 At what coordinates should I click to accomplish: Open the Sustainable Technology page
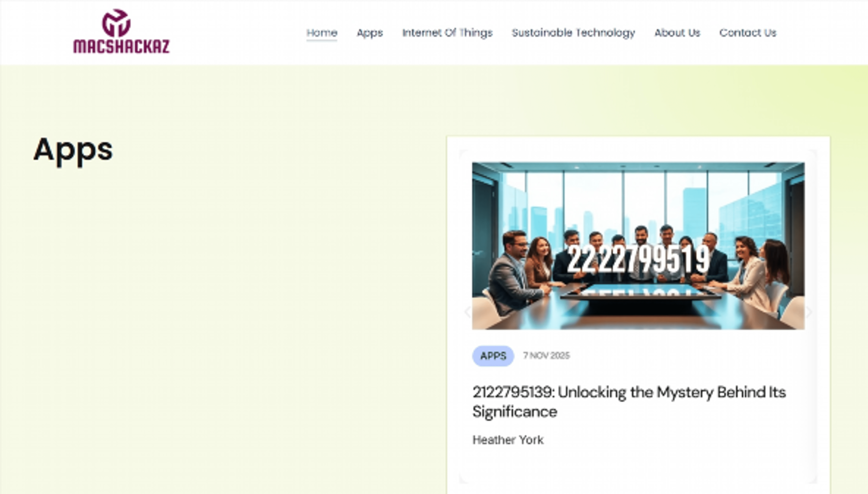573,33
